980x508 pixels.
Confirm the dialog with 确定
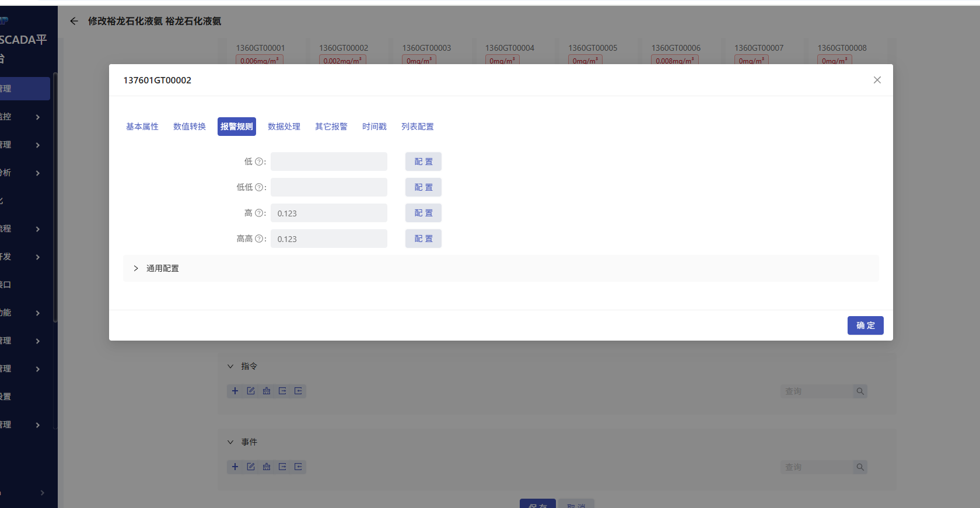tap(866, 325)
